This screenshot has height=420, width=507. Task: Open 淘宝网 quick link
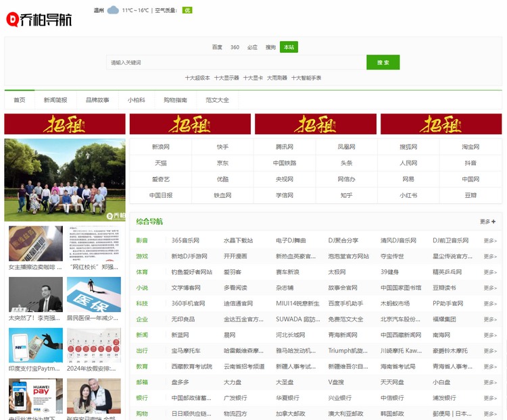pos(470,147)
